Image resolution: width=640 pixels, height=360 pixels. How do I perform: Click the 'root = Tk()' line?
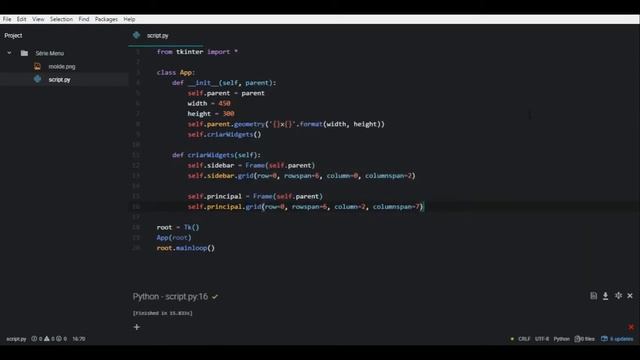(178, 227)
